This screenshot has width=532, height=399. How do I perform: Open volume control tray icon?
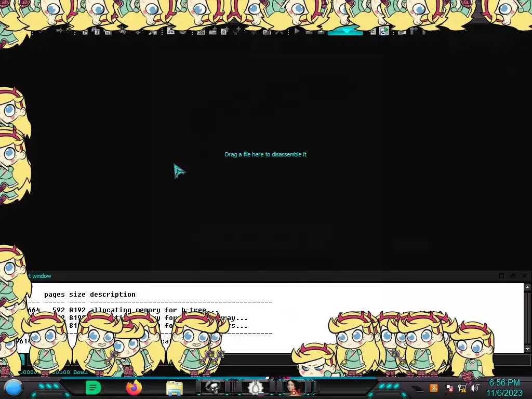(474, 388)
